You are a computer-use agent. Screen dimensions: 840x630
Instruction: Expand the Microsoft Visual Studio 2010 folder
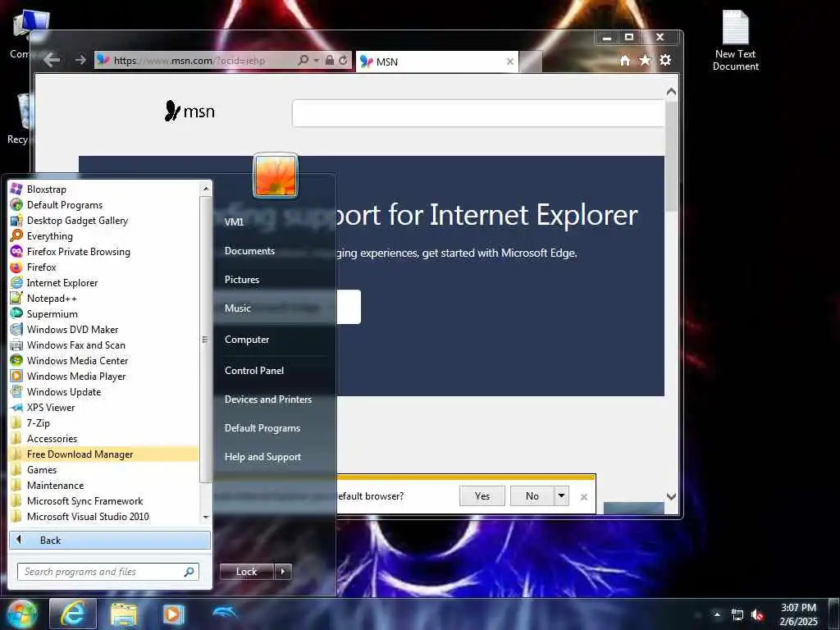click(x=88, y=516)
